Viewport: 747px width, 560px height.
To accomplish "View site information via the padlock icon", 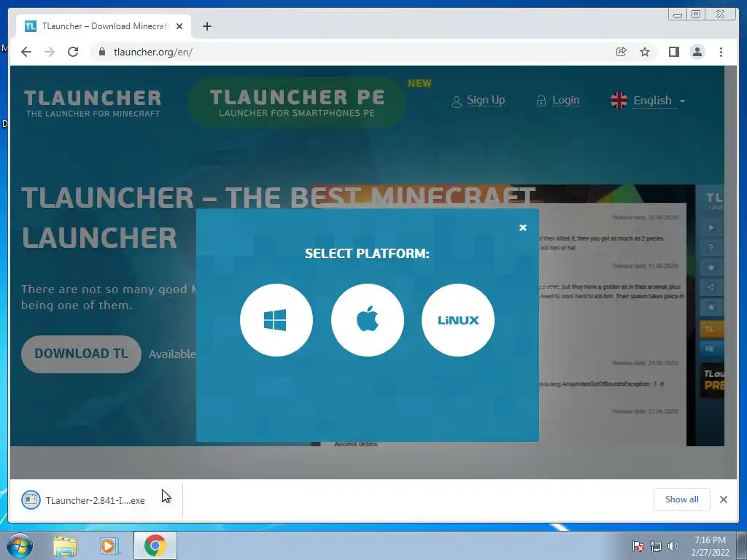I will (x=101, y=52).
